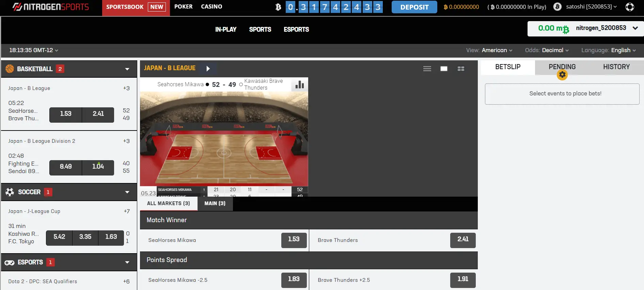Image resolution: width=644 pixels, height=290 pixels.
Task: Click the Points Spread market header
Action: [309, 260]
